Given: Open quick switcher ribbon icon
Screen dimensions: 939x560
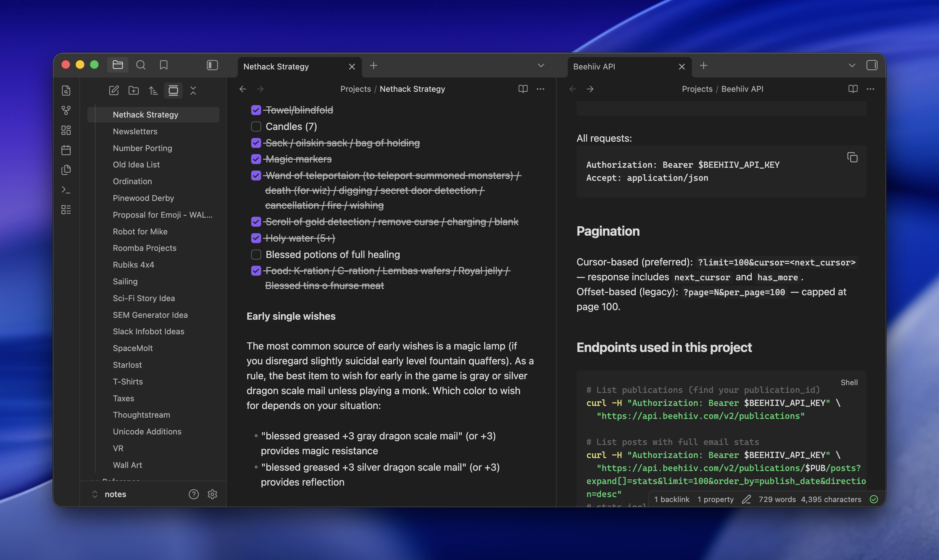Looking at the screenshot, I should [x=66, y=91].
